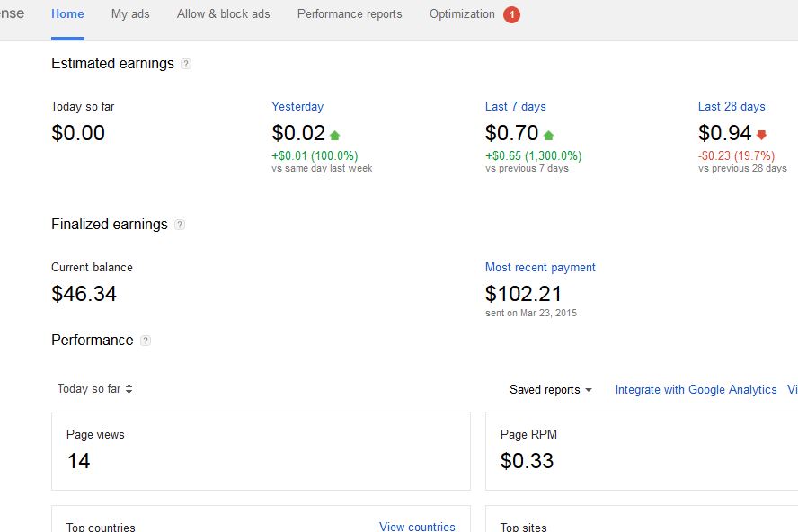Open the Last 7 days earnings link
This screenshot has width=798, height=532.
pyautogui.click(x=516, y=106)
